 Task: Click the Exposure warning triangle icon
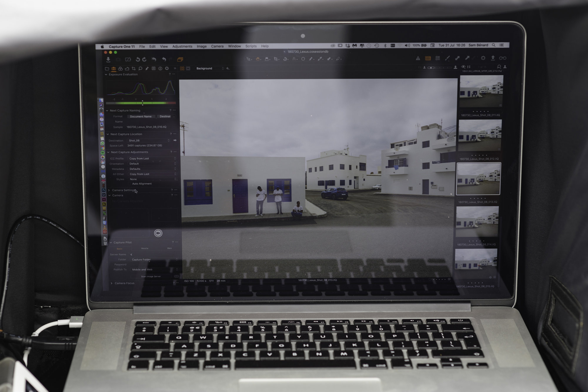[418, 58]
